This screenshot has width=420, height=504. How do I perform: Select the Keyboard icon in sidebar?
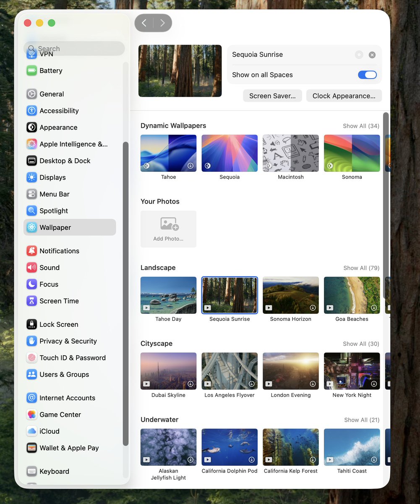click(x=32, y=472)
